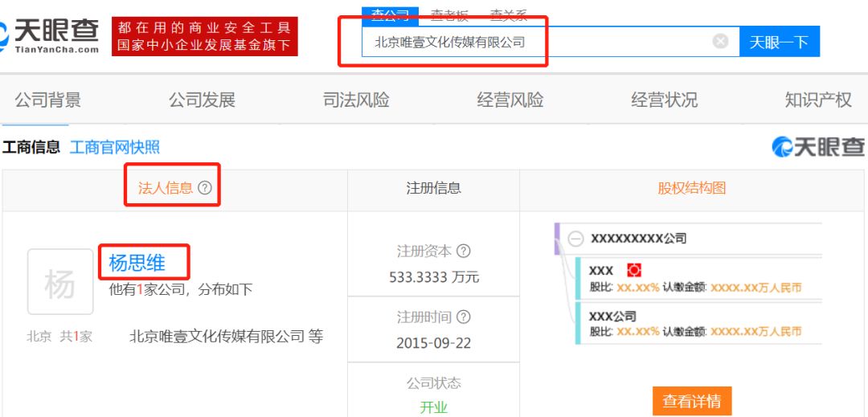Click the 工商信息 section heading
This screenshot has height=417, width=868.
tap(31, 147)
